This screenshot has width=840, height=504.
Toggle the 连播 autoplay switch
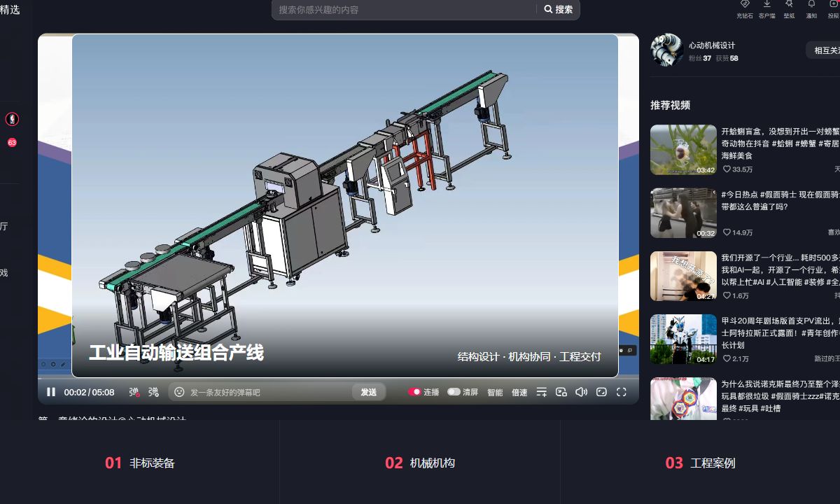(414, 392)
